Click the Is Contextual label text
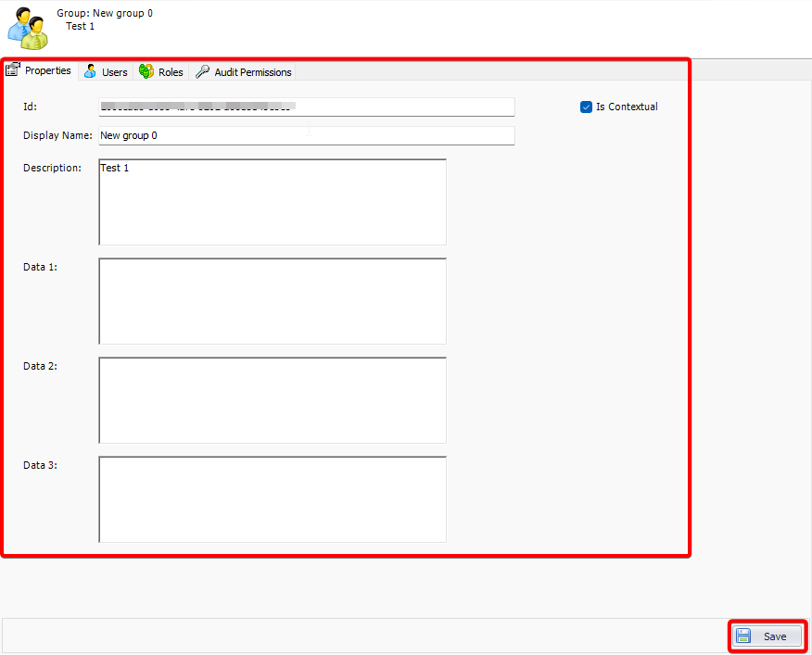Viewport: 812px width, 655px height. 627,107
